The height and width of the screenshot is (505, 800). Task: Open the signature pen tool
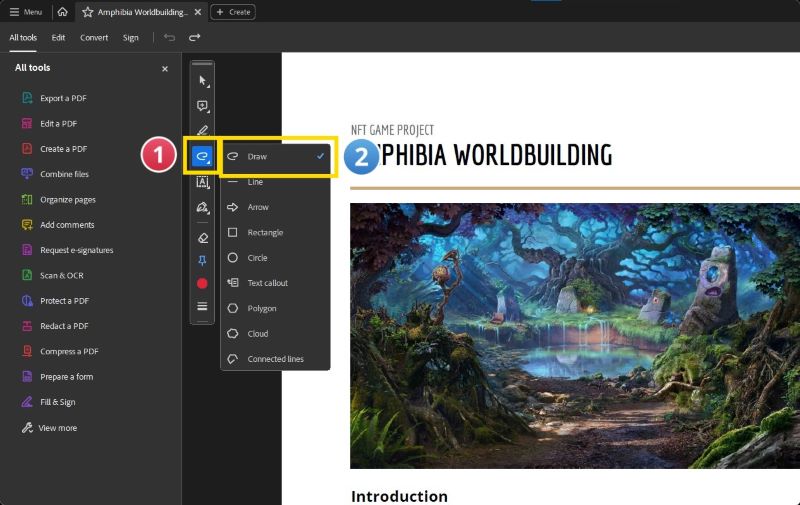[203, 207]
